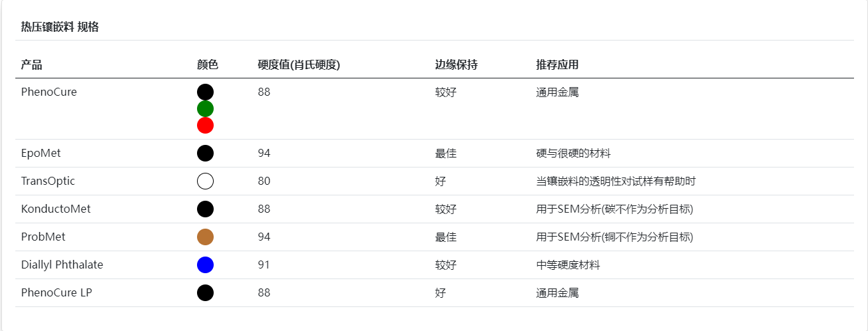Click ProbMet hardness value 94
The width and height of the screenshot is (868, 331).
click(264, 237)
